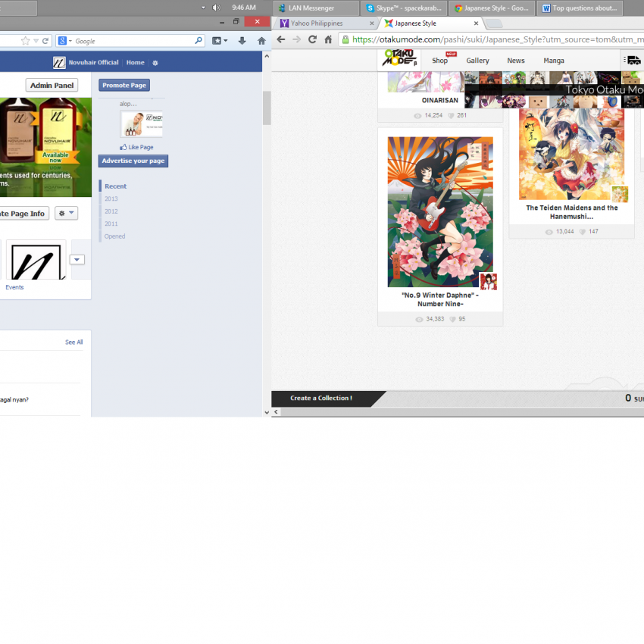Click OINARISAN card title
Image resolution: width=644 pixels, height=644 pixels.
pos(440,100)
